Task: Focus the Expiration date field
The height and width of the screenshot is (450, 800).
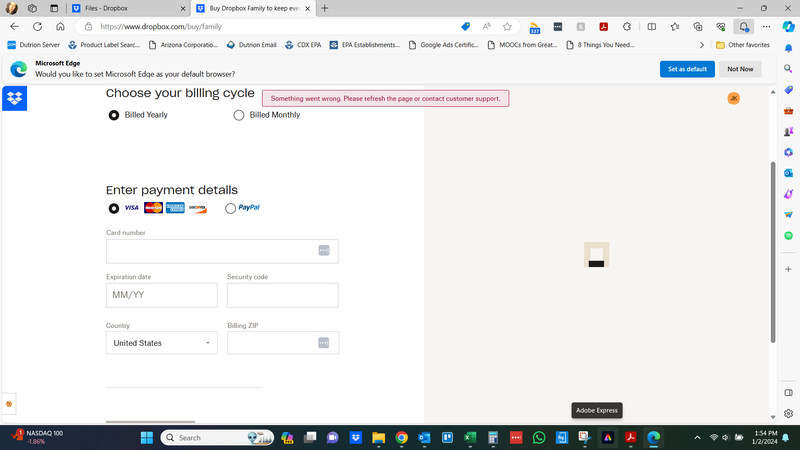Action: coord(162,295)
